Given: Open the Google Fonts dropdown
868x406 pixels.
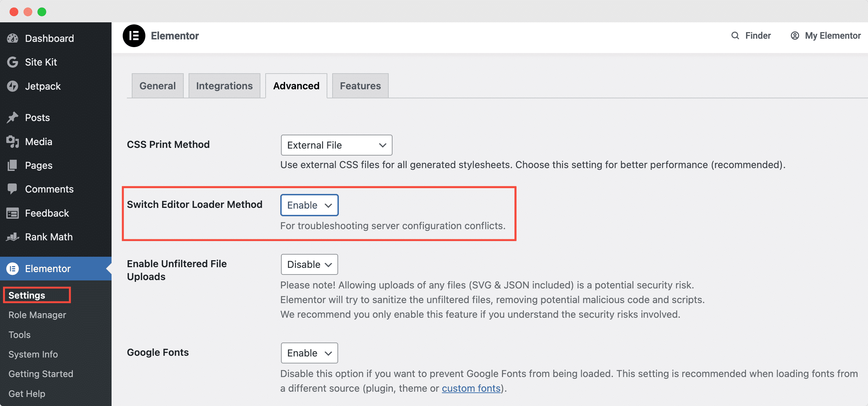Looking at the screenshot, I should click(309, 353).
